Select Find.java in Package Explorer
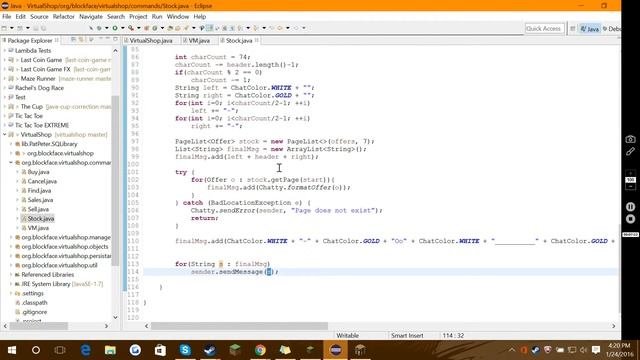The width and height of the screenshot is (640, 360). coord(39,191)
